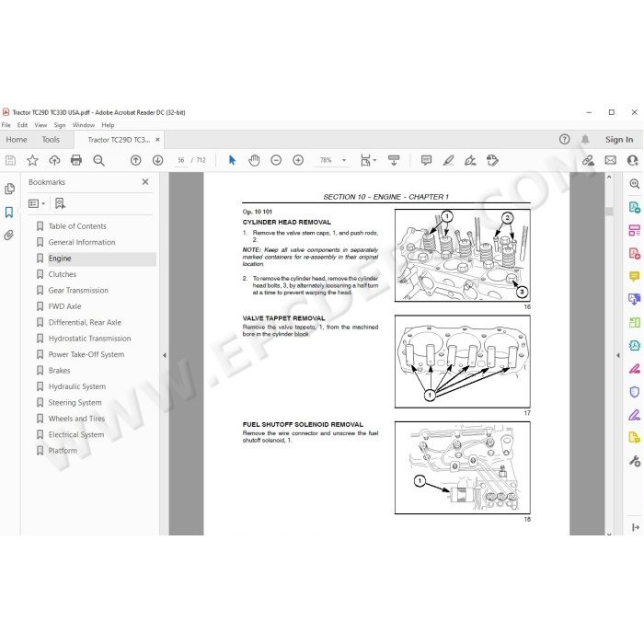The height and width of the screenshot is (644, 644).
Task: Collapse the right tools pane arrow
Action: point(618,355)
